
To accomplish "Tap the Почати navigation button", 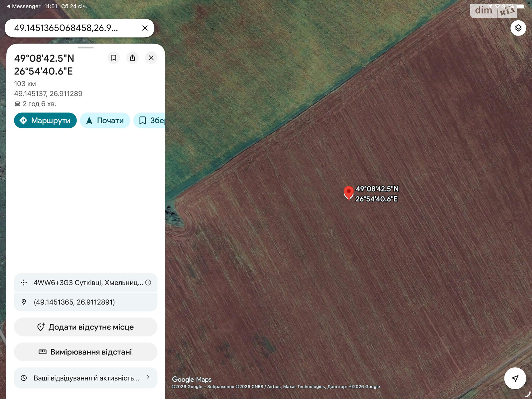I will [105, 120].
